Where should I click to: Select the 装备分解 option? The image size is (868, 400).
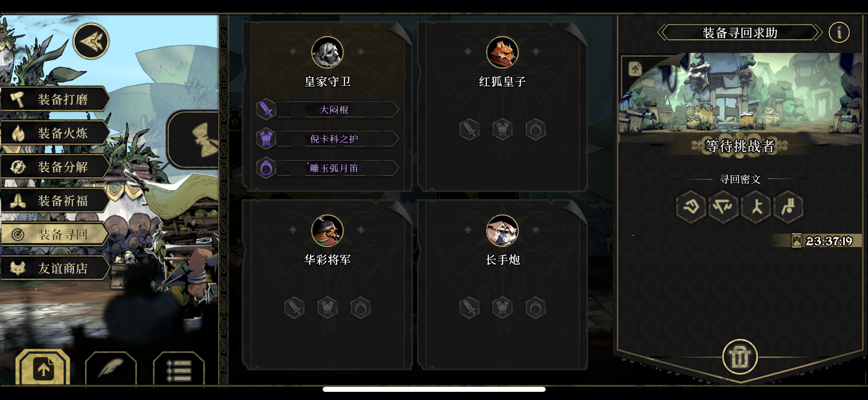pos(55,167)
